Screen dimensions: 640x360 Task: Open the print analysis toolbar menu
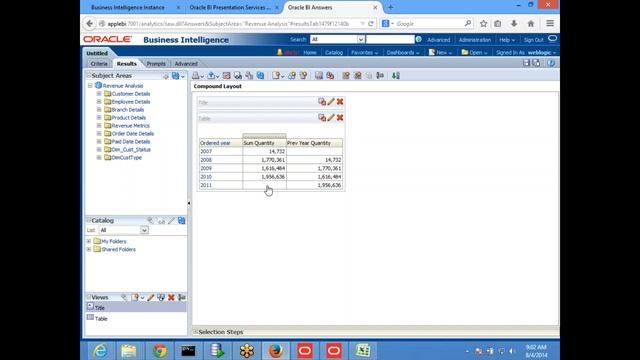(198, 76)
